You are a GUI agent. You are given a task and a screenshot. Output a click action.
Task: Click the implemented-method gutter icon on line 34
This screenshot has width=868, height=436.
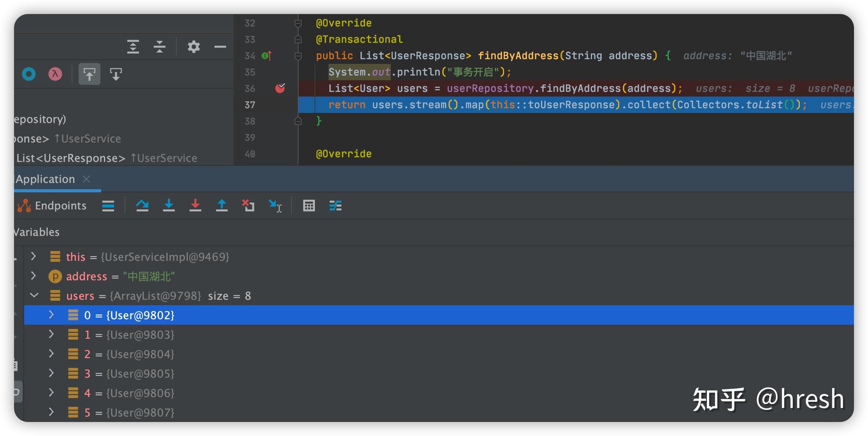click(267, 56)
